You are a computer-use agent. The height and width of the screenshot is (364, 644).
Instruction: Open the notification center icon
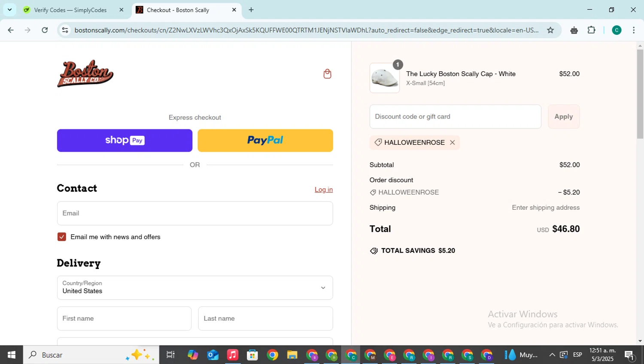(630, 355)
